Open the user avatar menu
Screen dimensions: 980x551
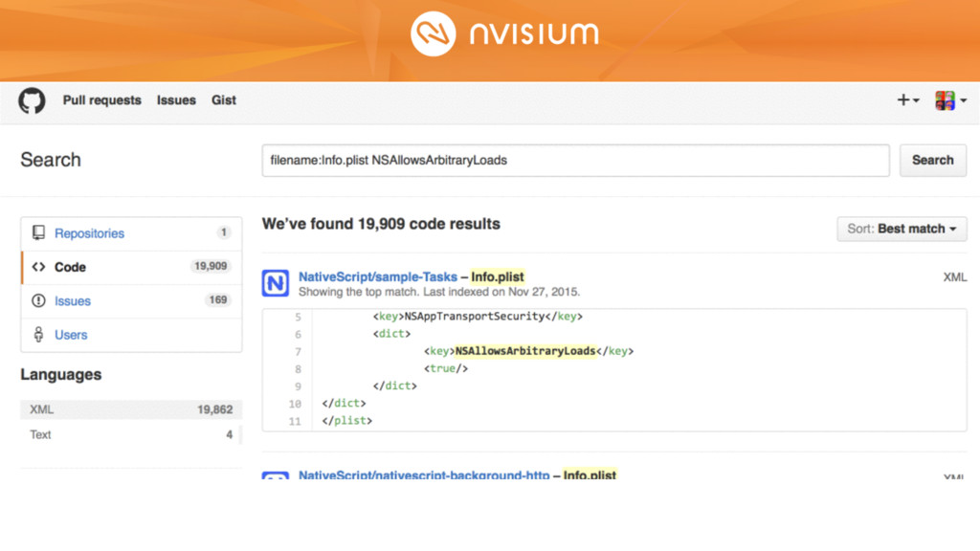950,99
